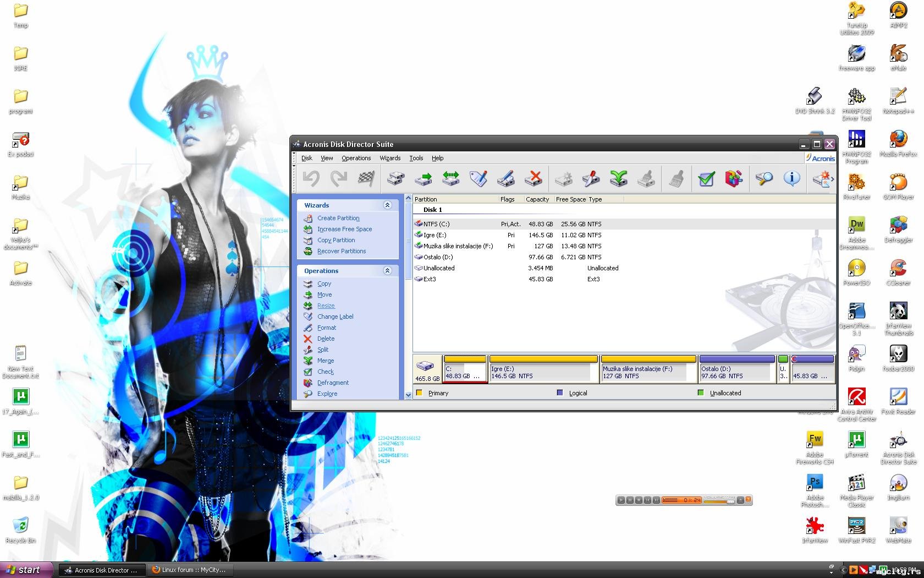Click the Create Partition wizard toolbar icon
This screenshot has height=578, width=924.
(821, 178)
